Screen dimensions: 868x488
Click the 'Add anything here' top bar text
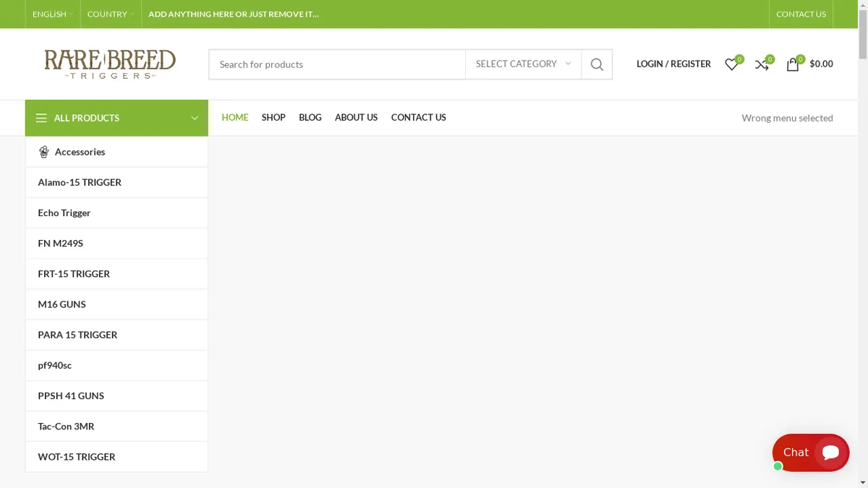pyautogui.click(x=234, y=14)
